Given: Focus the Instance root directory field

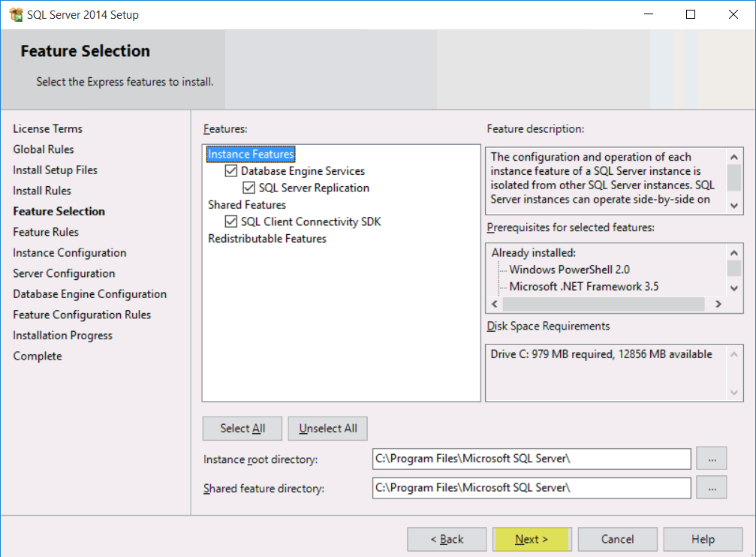Looking at the screenshot, I should pos(532,459).
